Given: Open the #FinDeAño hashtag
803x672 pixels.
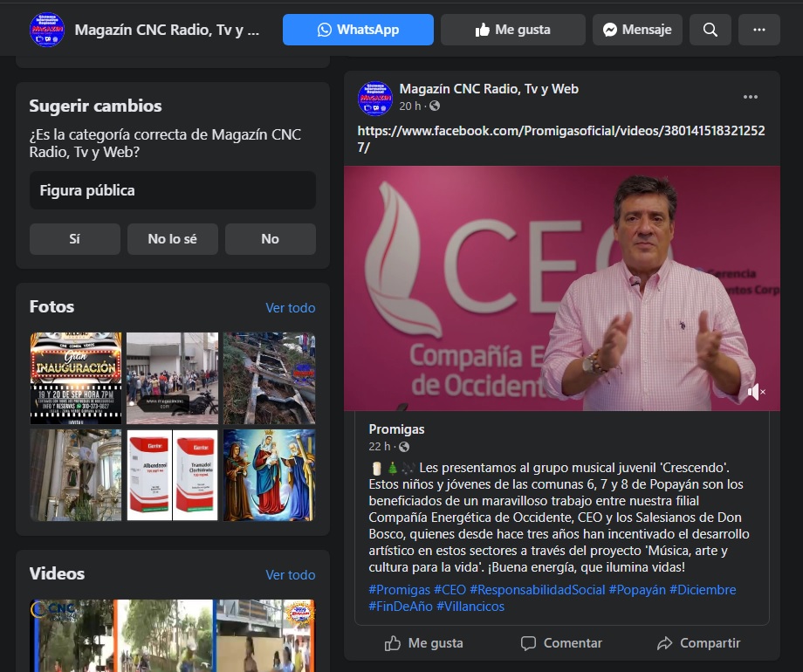Looking at the screenshot, I should [x=401, y=607].
